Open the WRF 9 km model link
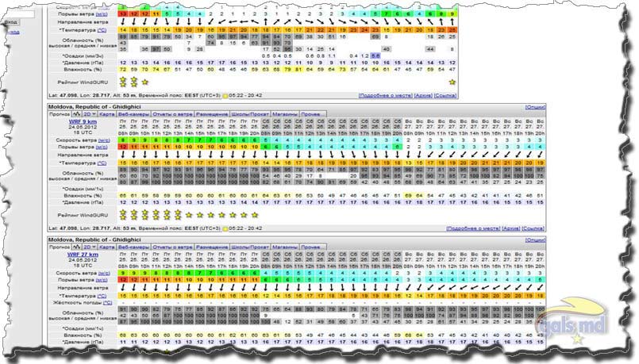This screenshot has height=364, width=639. (x=83, y=122)
